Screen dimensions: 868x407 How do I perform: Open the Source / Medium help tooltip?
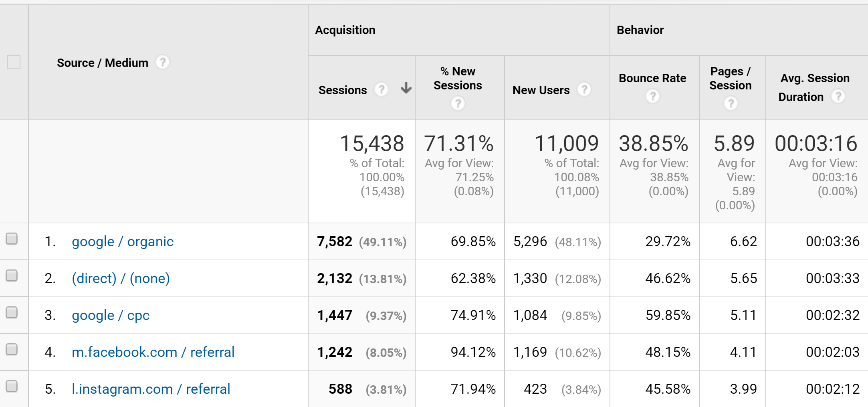(x=163, y=63)
